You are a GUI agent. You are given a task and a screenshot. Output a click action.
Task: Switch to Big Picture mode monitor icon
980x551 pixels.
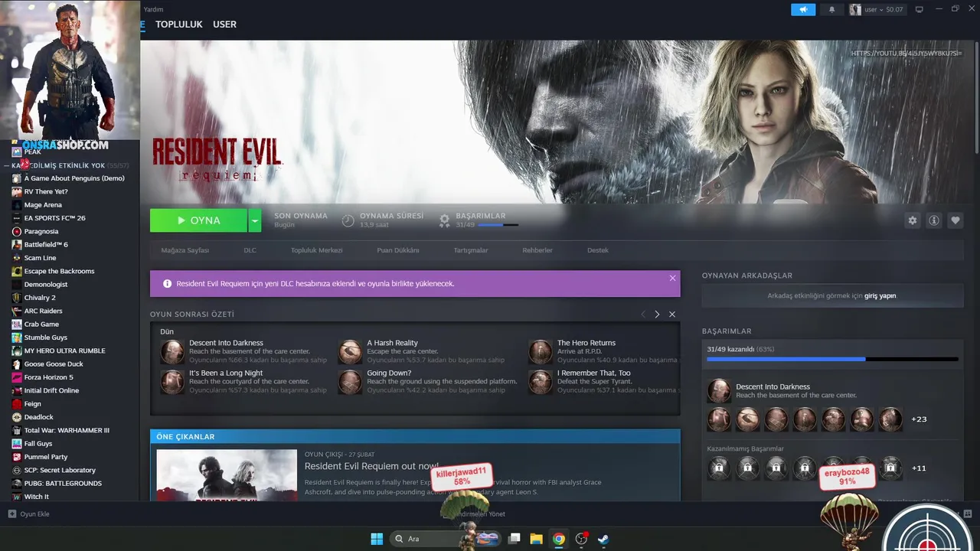point(919,9)
